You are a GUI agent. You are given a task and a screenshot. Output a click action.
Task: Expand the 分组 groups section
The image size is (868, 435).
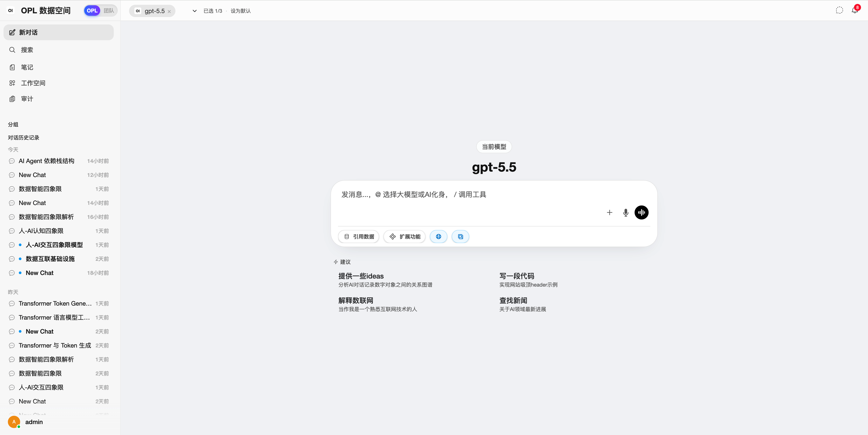tap(13, 125)
